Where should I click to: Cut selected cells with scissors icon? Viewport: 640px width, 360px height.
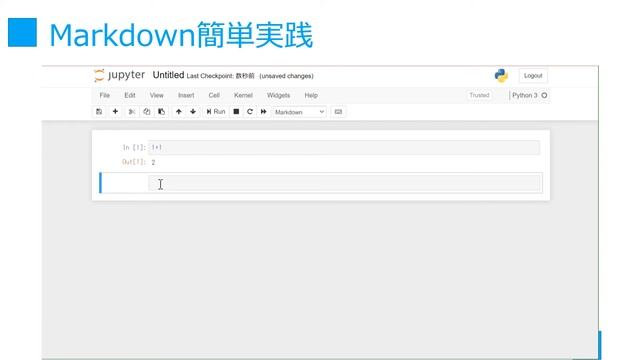pyautogui.click(x=131, y=111)
